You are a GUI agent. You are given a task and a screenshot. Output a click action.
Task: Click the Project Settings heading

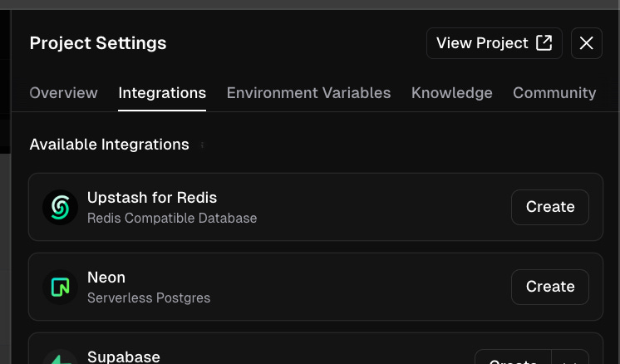[x=98, y=43]
